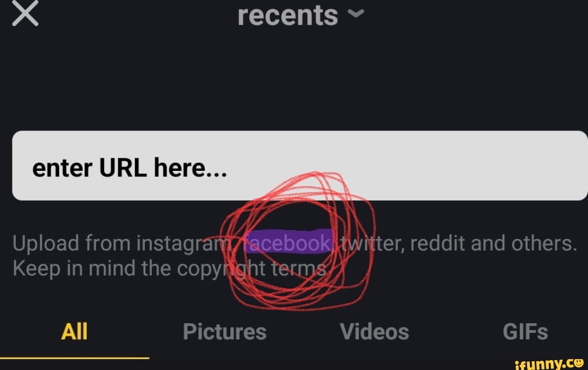Switch to the Pictures tab
The width and height of the screenshot is (588, 370).
tap(225, 331)
